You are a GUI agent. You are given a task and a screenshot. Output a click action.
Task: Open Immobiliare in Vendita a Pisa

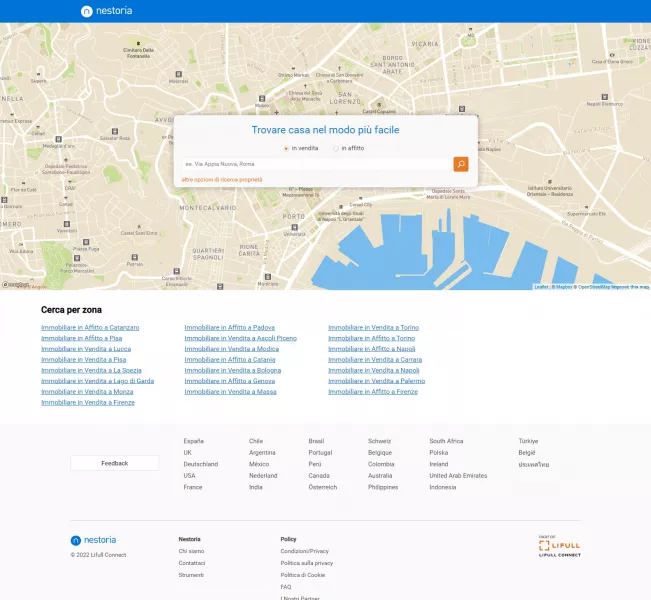pyautogui.click(x=83, y=360)
